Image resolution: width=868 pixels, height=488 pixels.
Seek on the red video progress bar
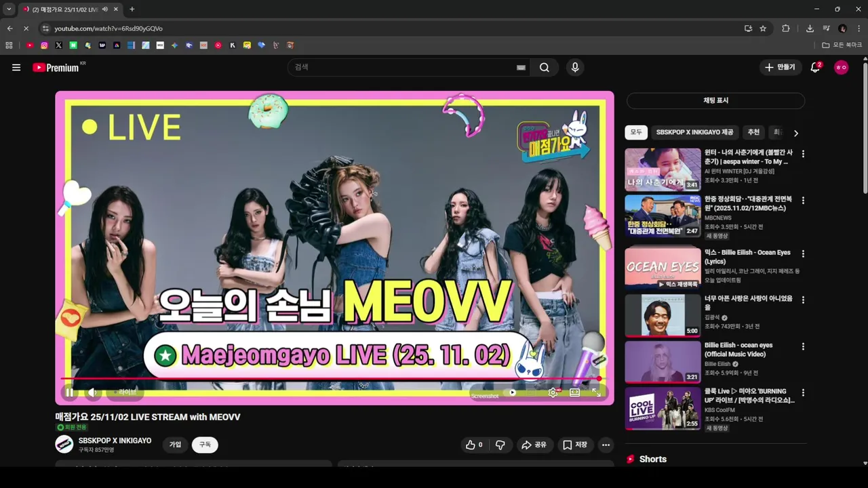click(331, 378)
